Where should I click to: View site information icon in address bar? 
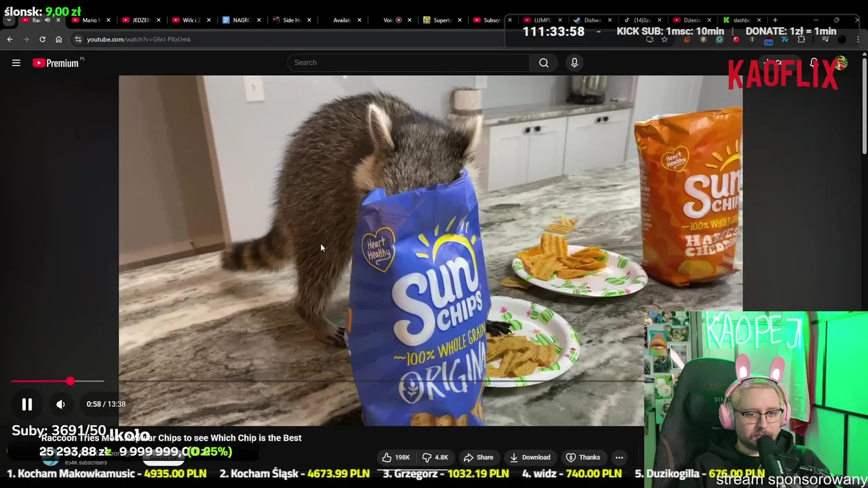pyautogui.click(x=78, y=39)
